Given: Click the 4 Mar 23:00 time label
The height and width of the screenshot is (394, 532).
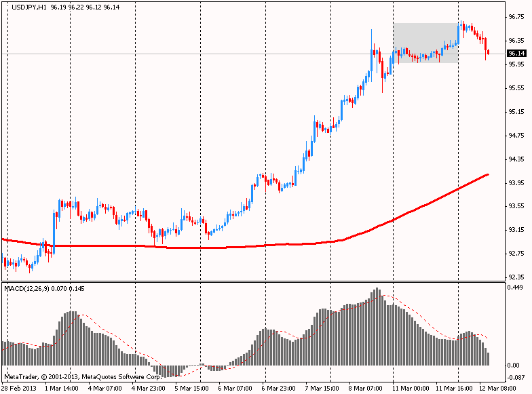Looking at the screenshot, I should (x=148, y=388).
